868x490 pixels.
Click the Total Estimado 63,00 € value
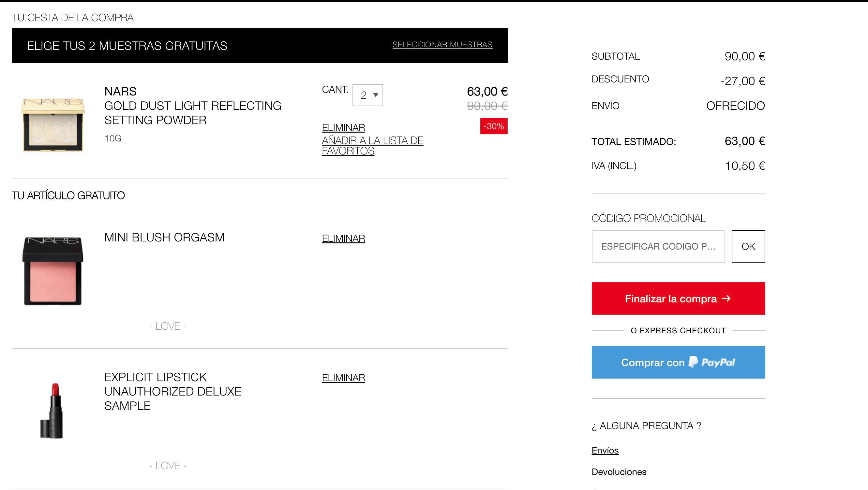pyautogui.click(x=745, y=141)
